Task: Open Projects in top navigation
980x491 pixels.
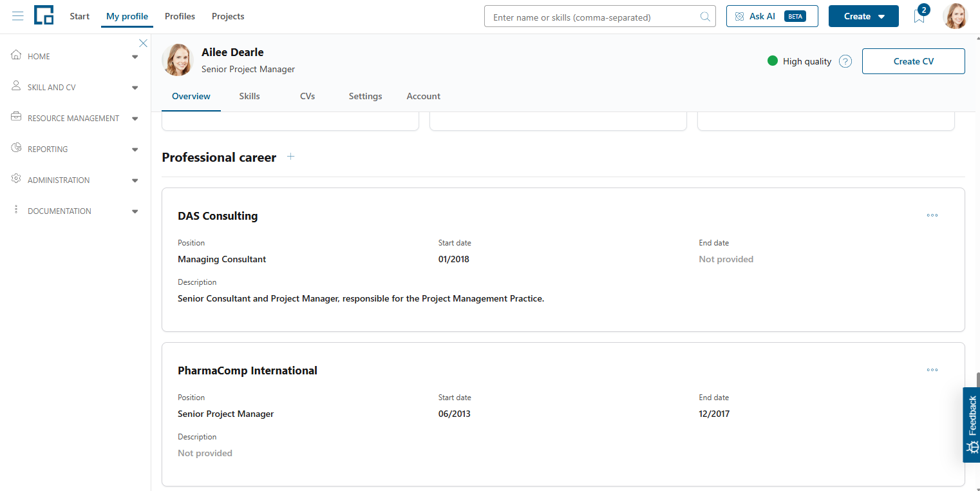Action: [228, 16]
